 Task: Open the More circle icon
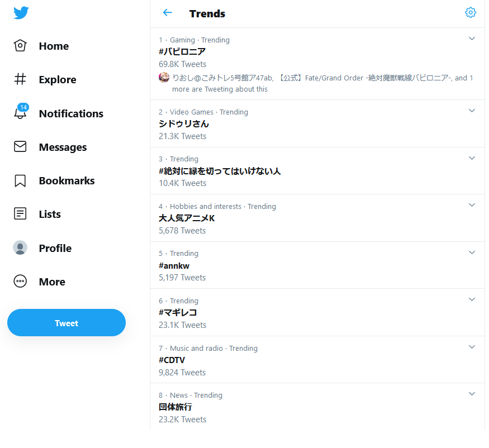click(x=20, y=282)
